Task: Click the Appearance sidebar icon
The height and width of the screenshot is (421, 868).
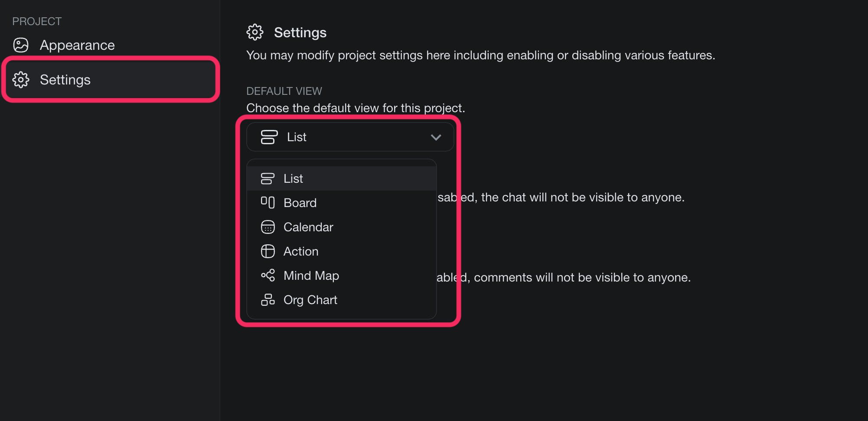Action: pos(21,45)
